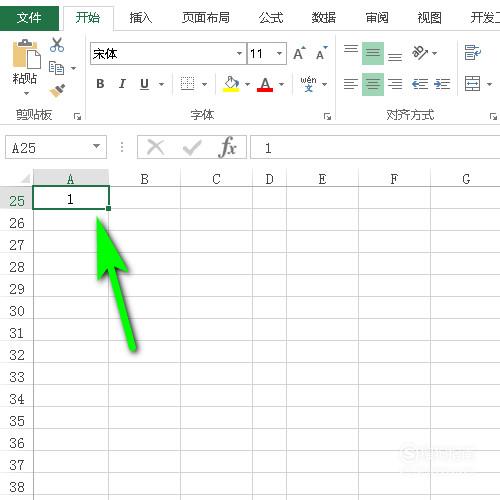Click the Wrap Text icon
The width and height of the screenshot is (500, 500).
click(473, 53)
